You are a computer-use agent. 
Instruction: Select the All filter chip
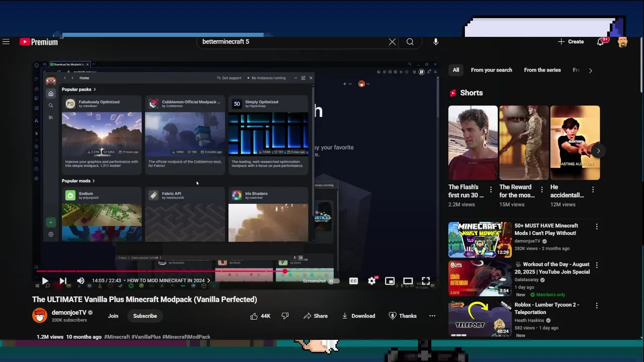tap(456, 70)
